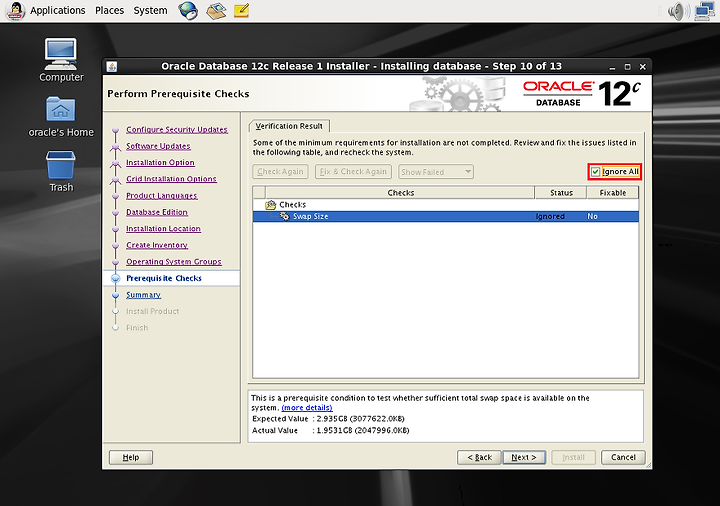
Task: Select the Prerequisite Checks step
Action: click(164, 278)
